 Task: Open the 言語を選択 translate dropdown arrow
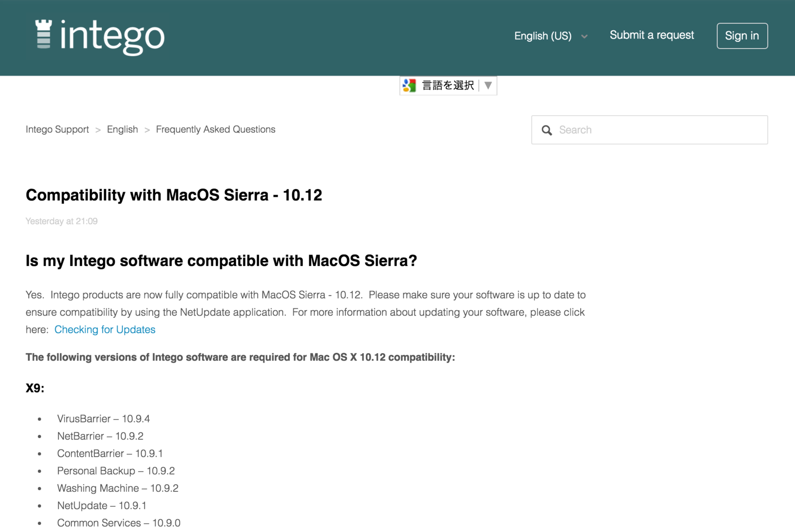coord(488,85)
